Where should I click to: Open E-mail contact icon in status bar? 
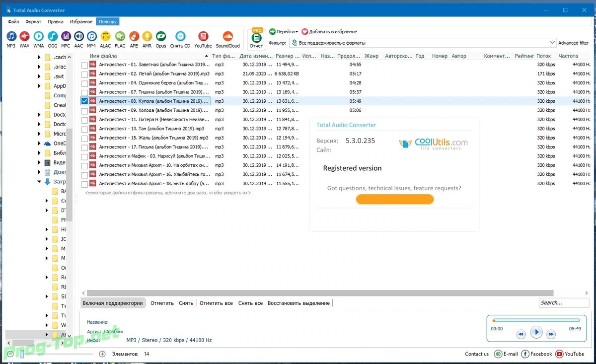[498, 354]
